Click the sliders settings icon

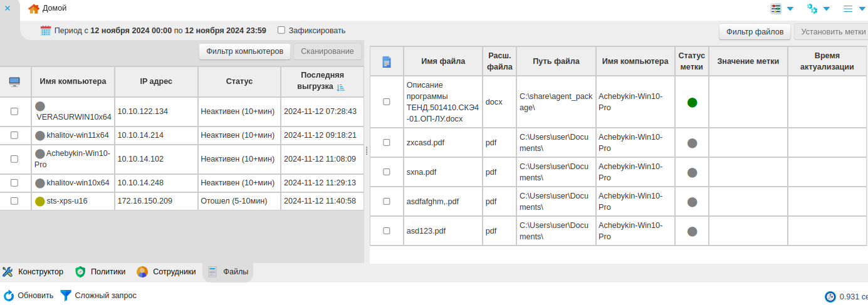point(776,9)
